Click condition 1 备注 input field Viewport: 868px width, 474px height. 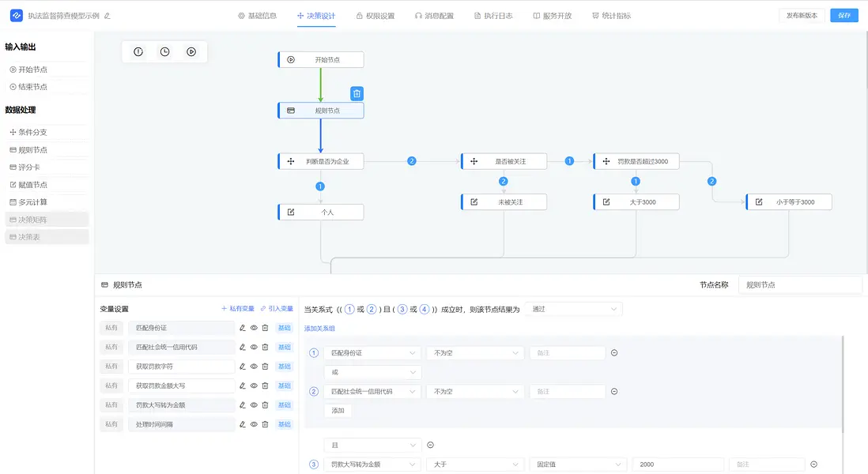(568, 353)
